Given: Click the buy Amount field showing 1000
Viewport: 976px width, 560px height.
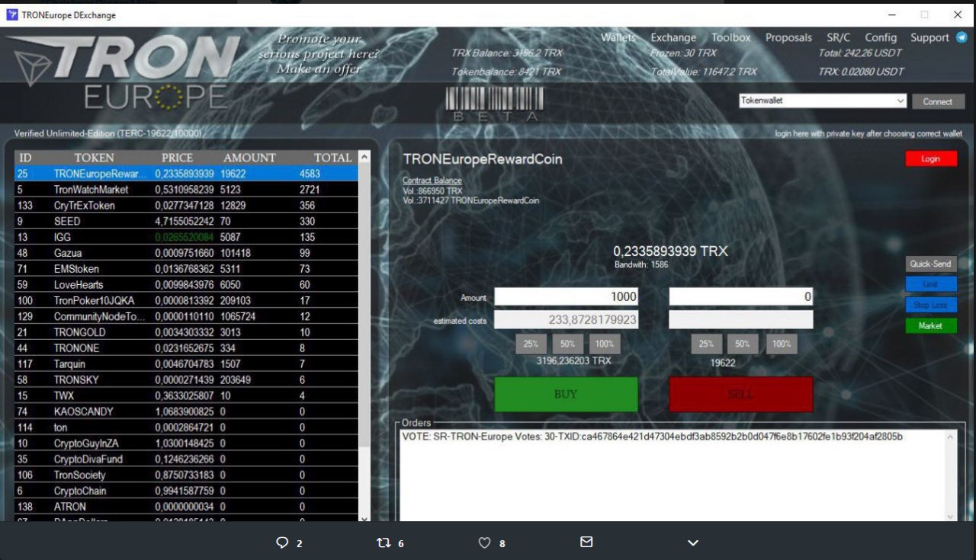Looking at the screenshot, I should pos(566,296).
